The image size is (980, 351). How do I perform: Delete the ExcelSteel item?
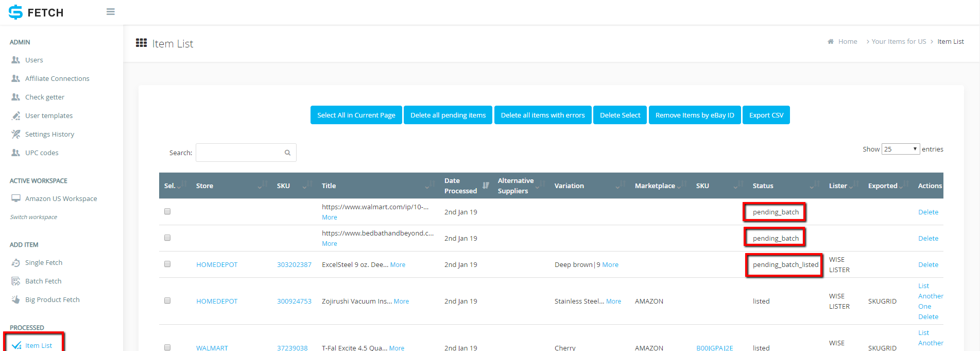tap(928, 264)
